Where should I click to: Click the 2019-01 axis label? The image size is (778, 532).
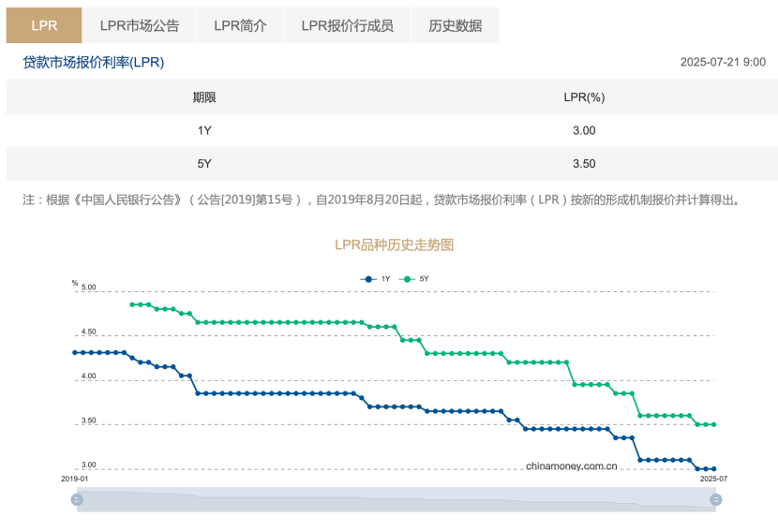pos(74,479)
